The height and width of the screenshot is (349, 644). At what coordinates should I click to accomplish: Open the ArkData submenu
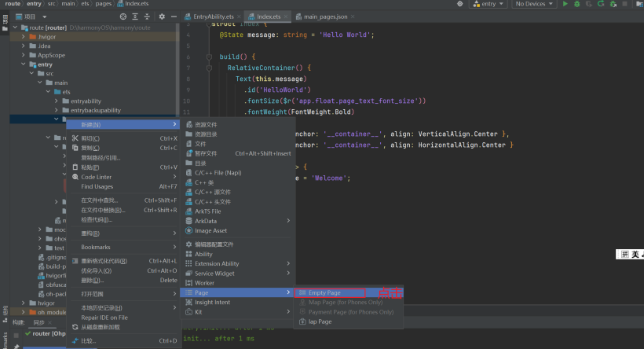coord(238,221)
